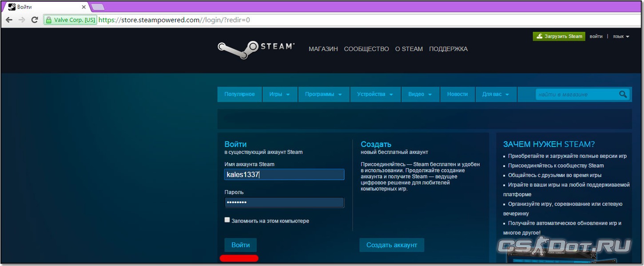The height and width of the screenshot is (266, 644).
Task: Close the Войти browser tab
Action: point(83,7)
